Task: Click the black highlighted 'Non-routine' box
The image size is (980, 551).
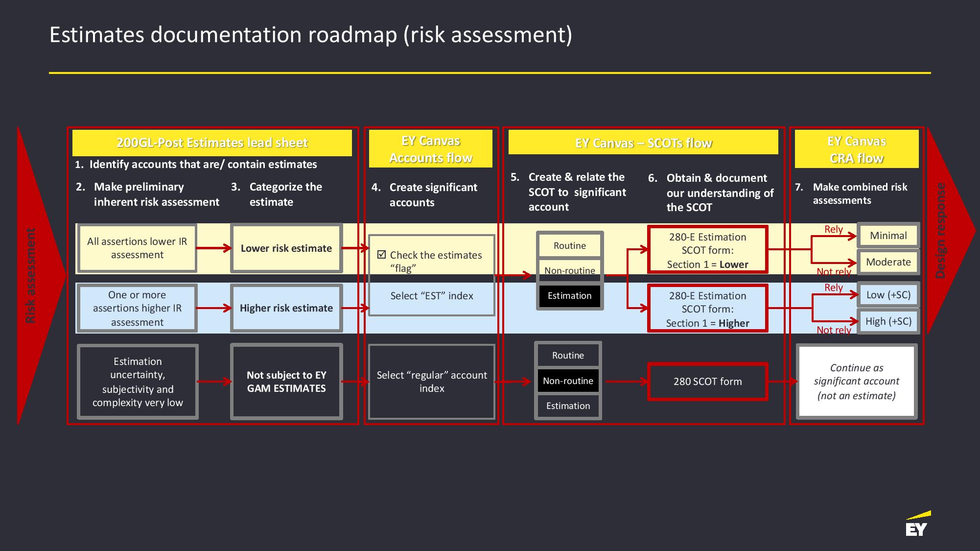Action: click(568, 381)
